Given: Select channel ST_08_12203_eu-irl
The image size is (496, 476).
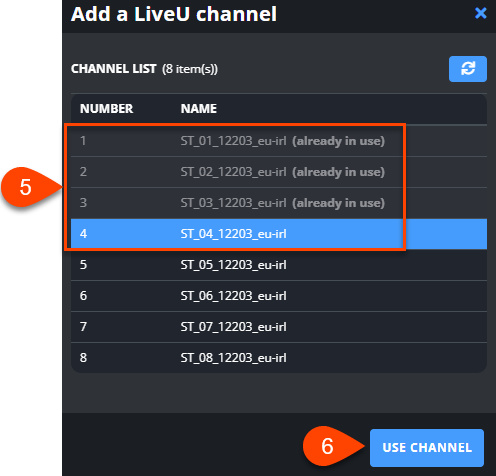Looking at the screenshot, I should click(x=279, y=358).
